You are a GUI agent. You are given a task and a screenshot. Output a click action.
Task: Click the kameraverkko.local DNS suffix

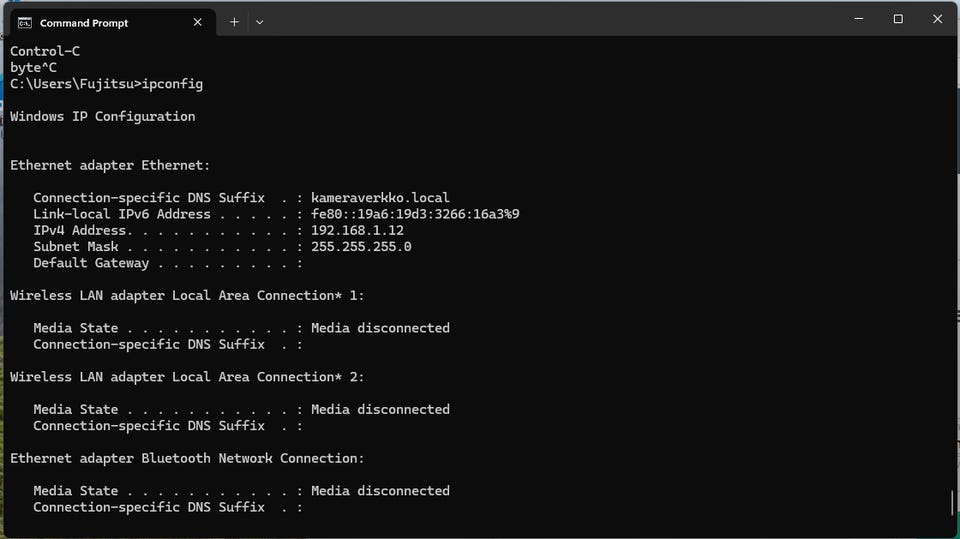(380, 198)
